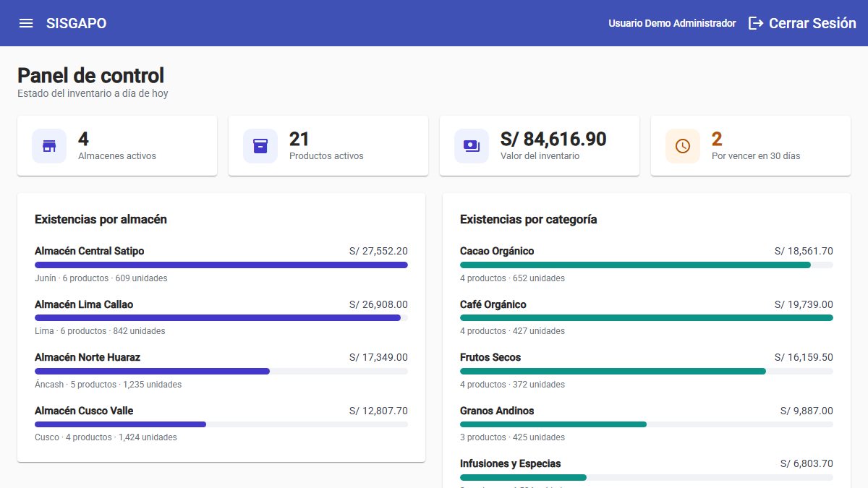Click the Cacao Orgánico progress bar
The image size is (868, 488).
pyautogui.click(x=647, y=265)
